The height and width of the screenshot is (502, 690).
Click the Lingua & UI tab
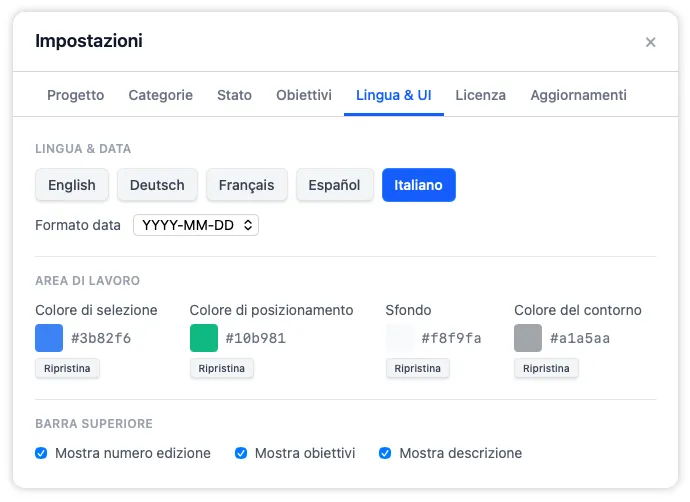394,95
